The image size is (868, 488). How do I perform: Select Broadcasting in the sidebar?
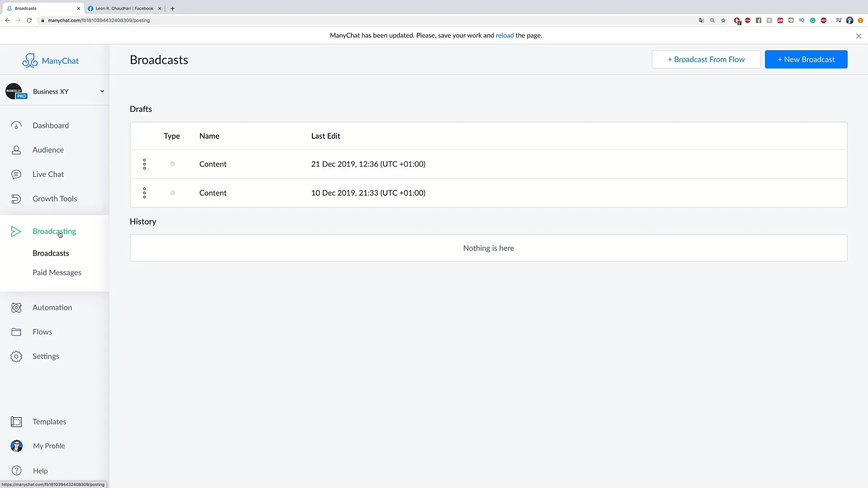coord(54,231)
